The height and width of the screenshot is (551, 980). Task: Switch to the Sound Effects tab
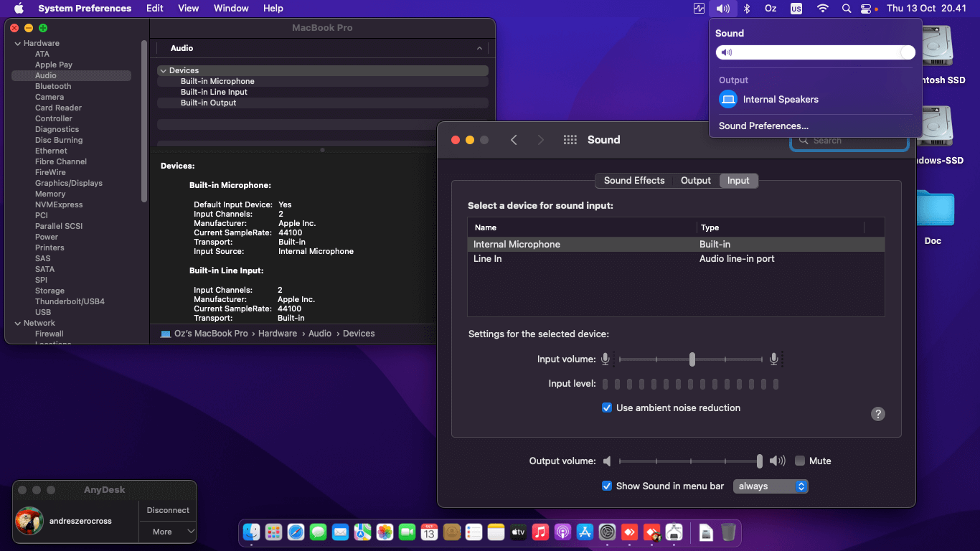pos(634,181)
